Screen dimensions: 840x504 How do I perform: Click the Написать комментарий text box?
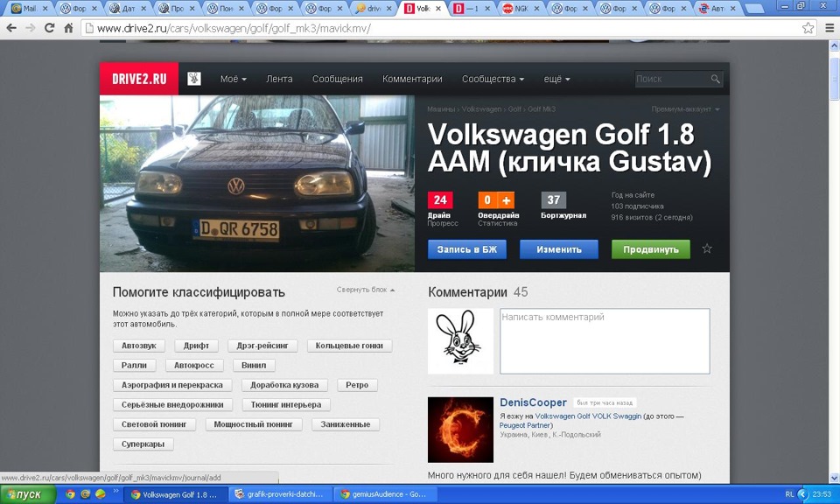point(605,341)
